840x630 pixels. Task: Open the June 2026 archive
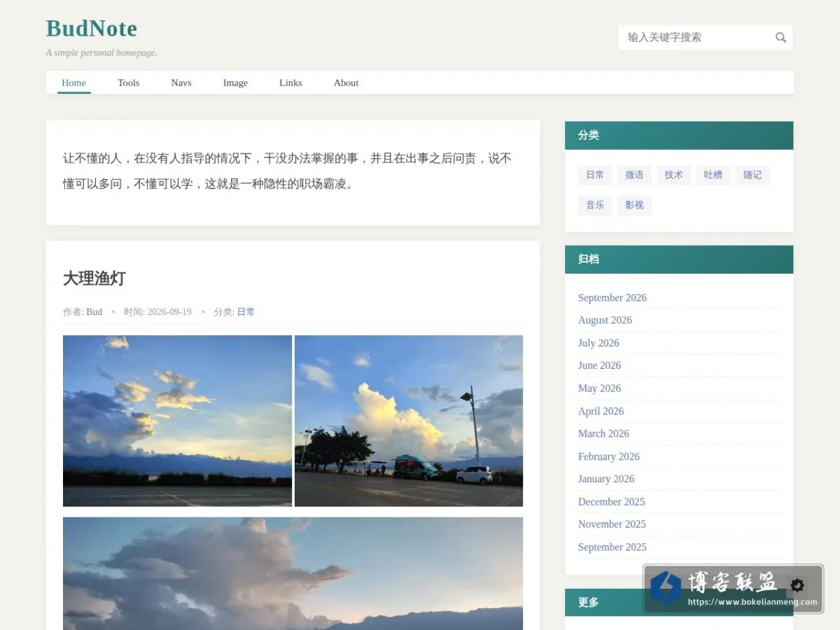coord(599,365)
